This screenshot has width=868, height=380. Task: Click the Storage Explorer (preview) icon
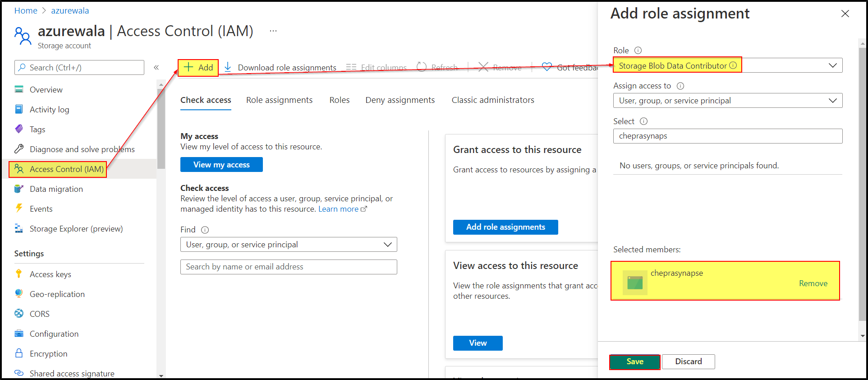19,228
